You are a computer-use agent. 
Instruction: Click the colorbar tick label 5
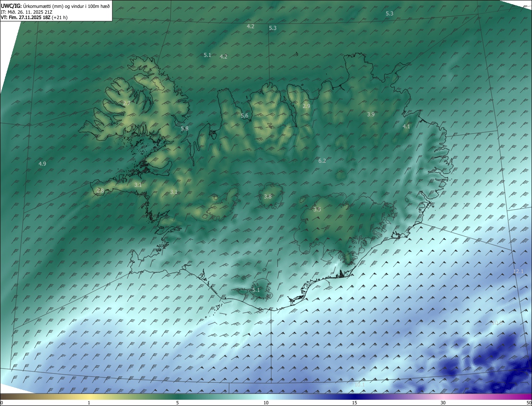[x=177, y=403]
